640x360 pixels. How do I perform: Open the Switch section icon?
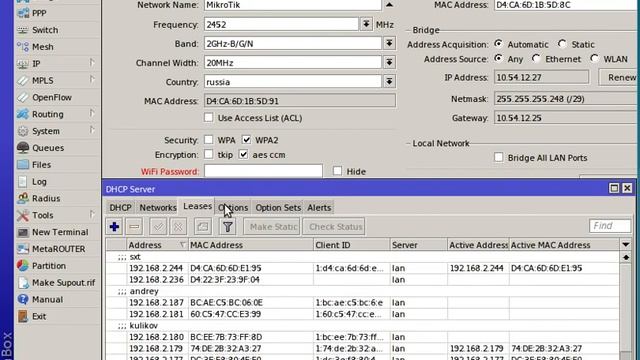pyautogui.click(x=23, y=30)
